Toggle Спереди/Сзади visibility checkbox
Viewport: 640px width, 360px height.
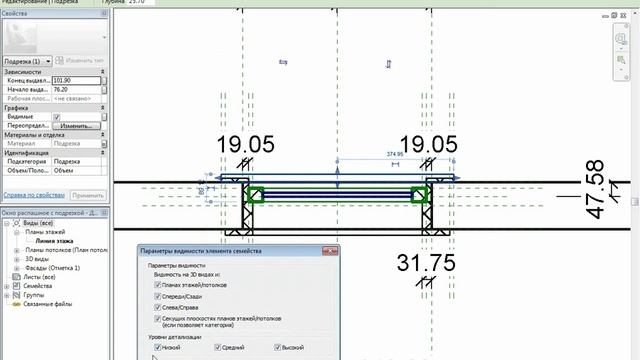157,296
